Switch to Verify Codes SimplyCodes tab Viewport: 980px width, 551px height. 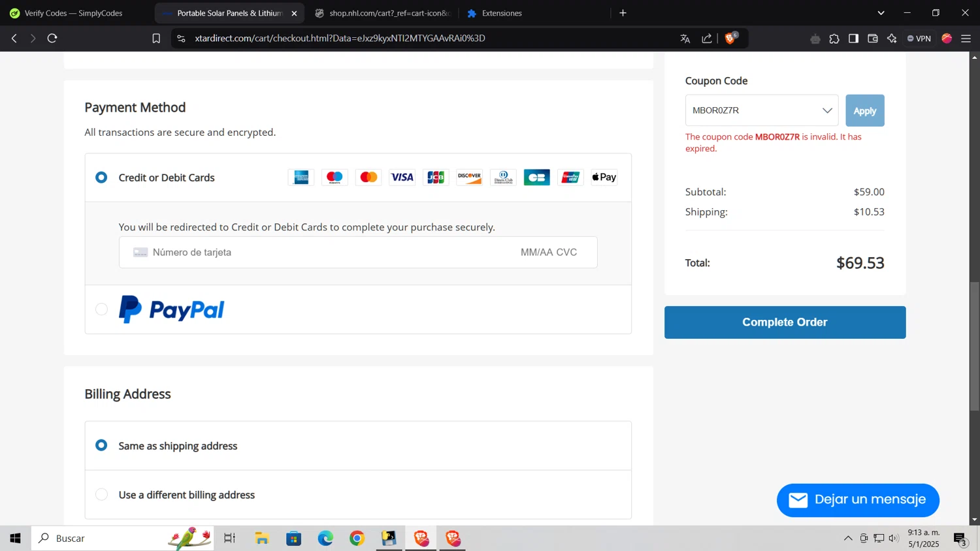coord(75,13)
